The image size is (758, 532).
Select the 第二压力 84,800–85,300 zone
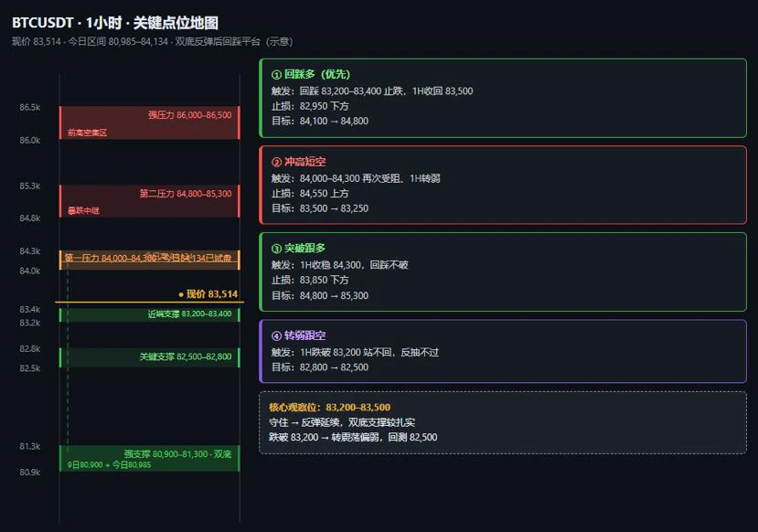(149, 201)
